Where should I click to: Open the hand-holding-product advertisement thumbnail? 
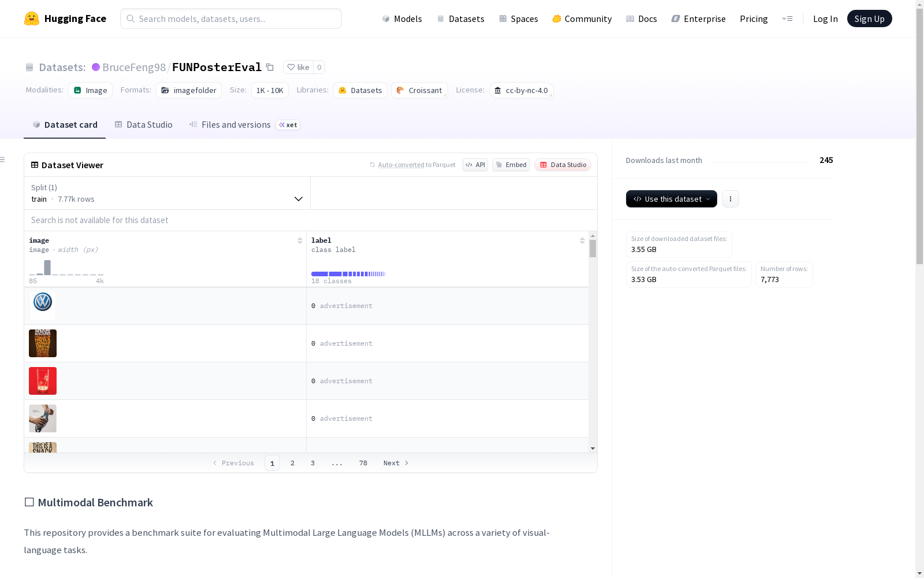point(43,418)
